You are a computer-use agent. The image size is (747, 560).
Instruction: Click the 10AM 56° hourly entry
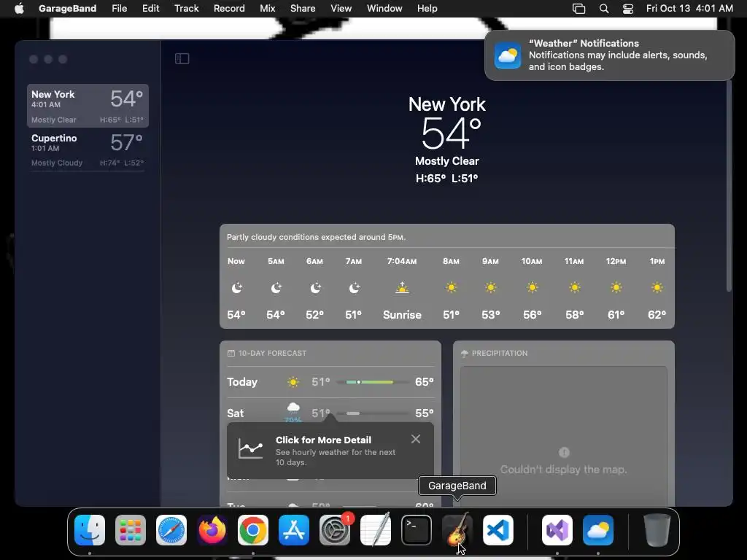(x=532, y=287)
